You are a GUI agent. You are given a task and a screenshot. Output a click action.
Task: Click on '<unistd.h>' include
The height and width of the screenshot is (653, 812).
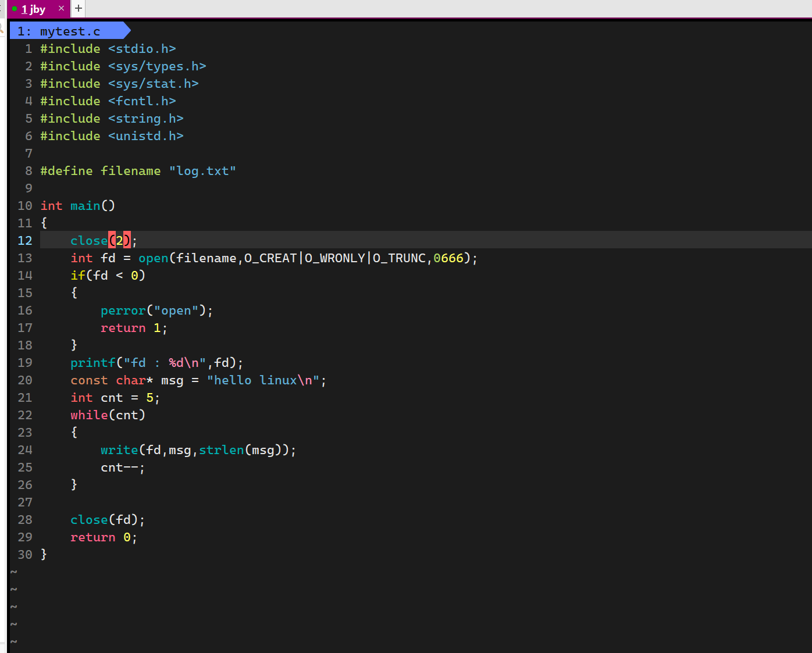pyautogui.click(x=146, y=136)
